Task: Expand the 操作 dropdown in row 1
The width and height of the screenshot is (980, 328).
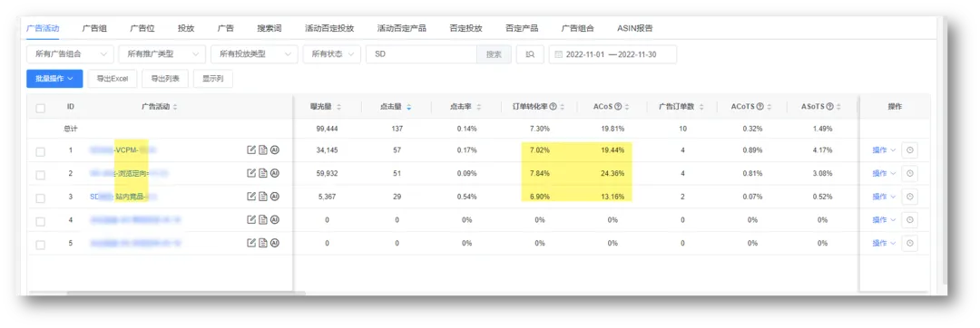Action: (x=885, y=150)
